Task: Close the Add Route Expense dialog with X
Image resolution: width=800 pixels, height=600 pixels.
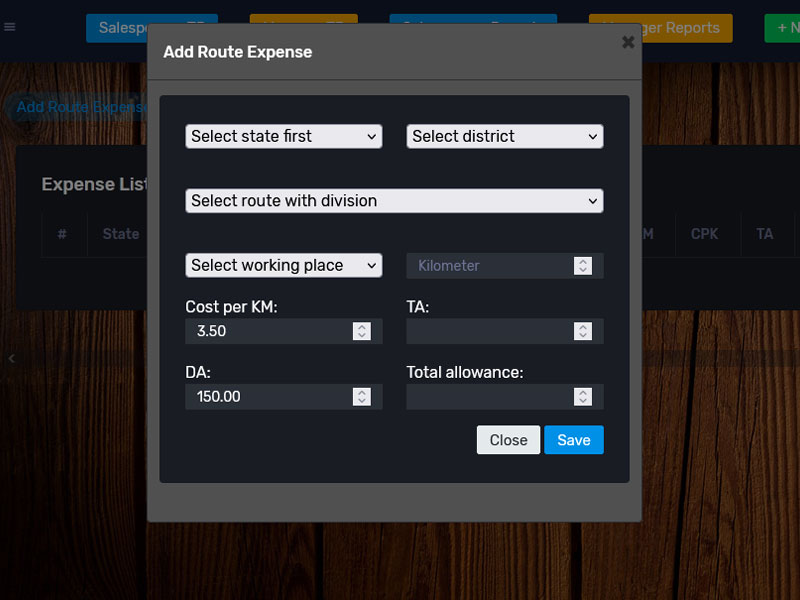Action: coord(628,42)
